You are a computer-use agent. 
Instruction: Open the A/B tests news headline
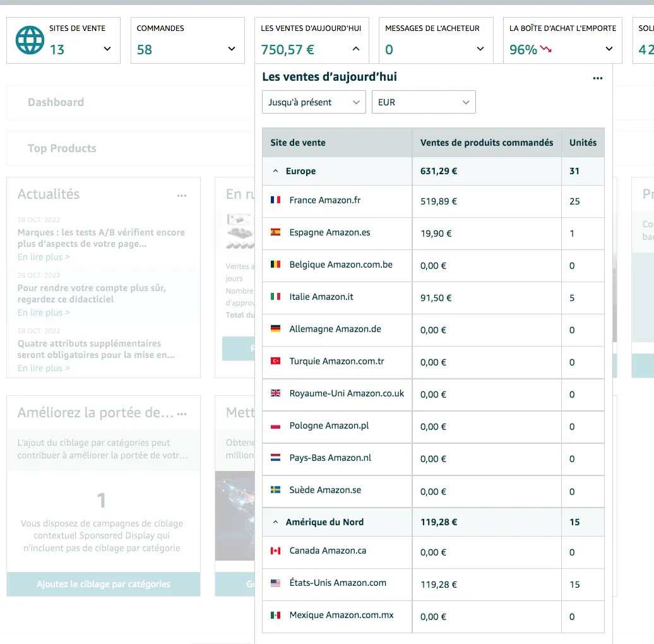click(101, 238)
